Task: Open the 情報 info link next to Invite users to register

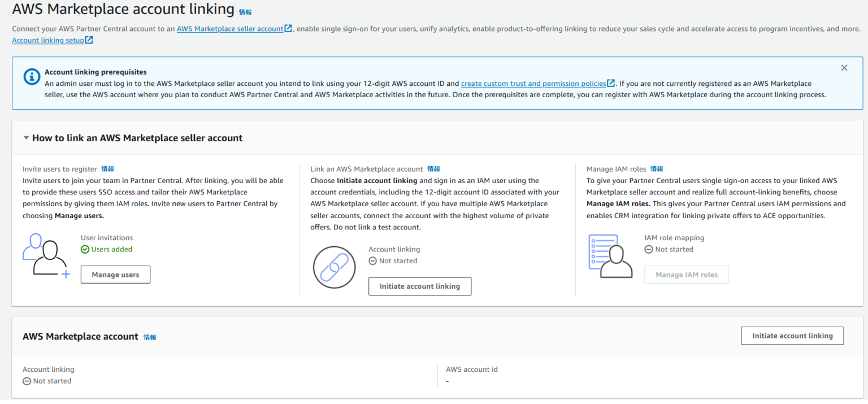Action: [107, 168]
